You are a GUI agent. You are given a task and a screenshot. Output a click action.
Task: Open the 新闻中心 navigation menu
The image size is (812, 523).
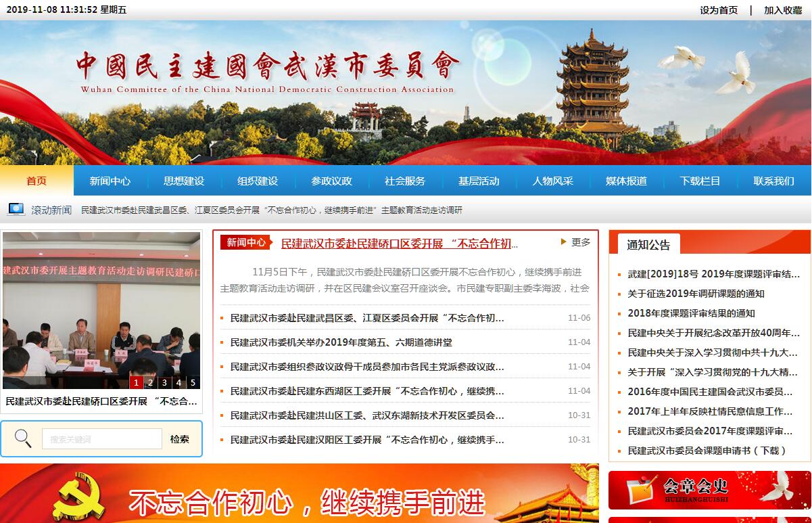[x=110, y=181]
